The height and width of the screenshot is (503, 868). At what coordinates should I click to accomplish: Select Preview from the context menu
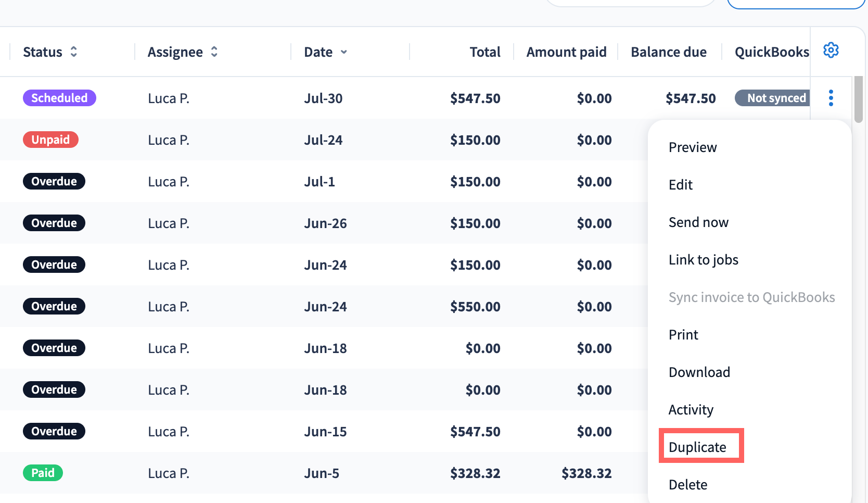point(693,147)
